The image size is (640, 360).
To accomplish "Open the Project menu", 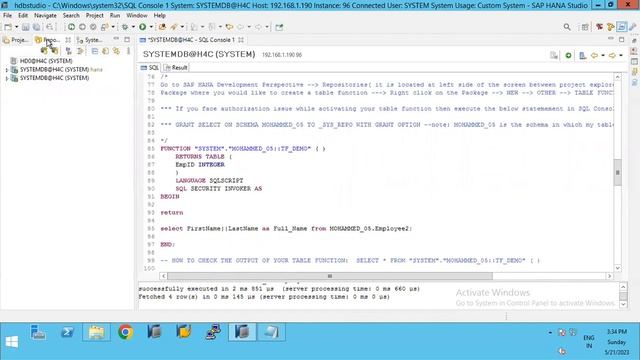I will point(95,16).
